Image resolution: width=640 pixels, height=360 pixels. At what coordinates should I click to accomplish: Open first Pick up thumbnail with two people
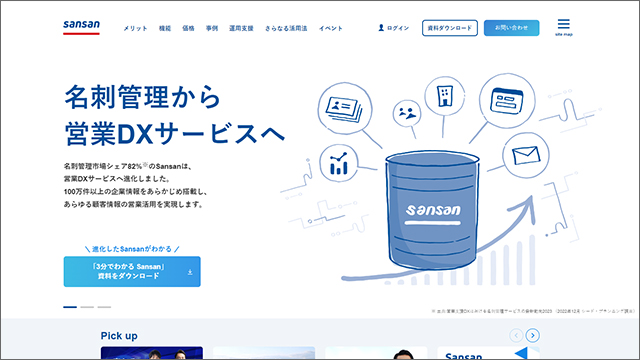pos(152,353)
